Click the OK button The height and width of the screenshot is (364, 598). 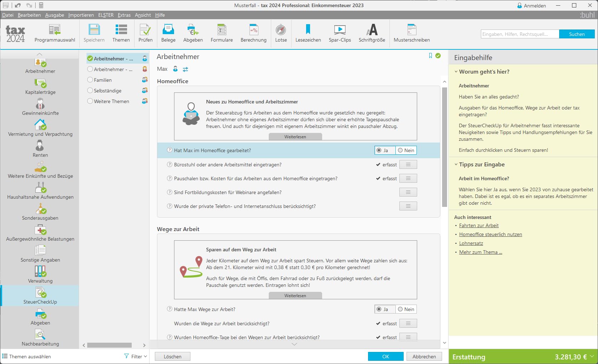386,357
